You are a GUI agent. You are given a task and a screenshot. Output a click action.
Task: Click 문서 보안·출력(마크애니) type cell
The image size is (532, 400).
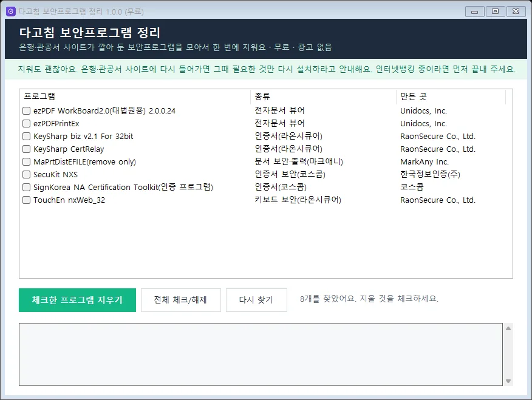click(x=299, y=161)
